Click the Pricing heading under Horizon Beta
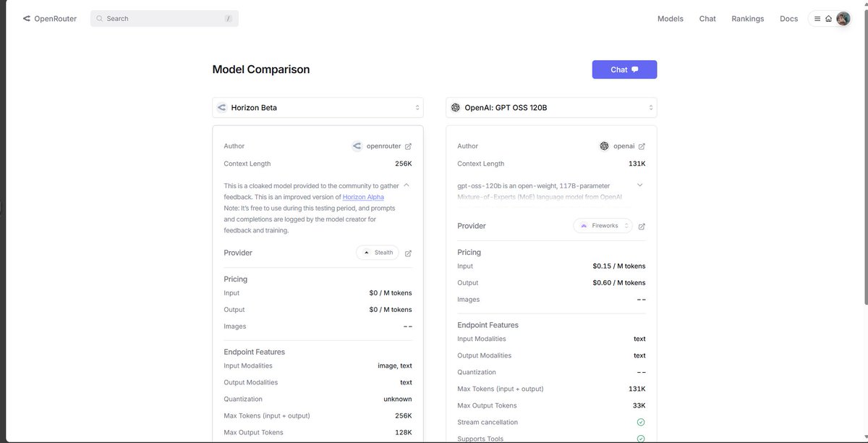The image size is (868, 443). (x=236, y=279)
